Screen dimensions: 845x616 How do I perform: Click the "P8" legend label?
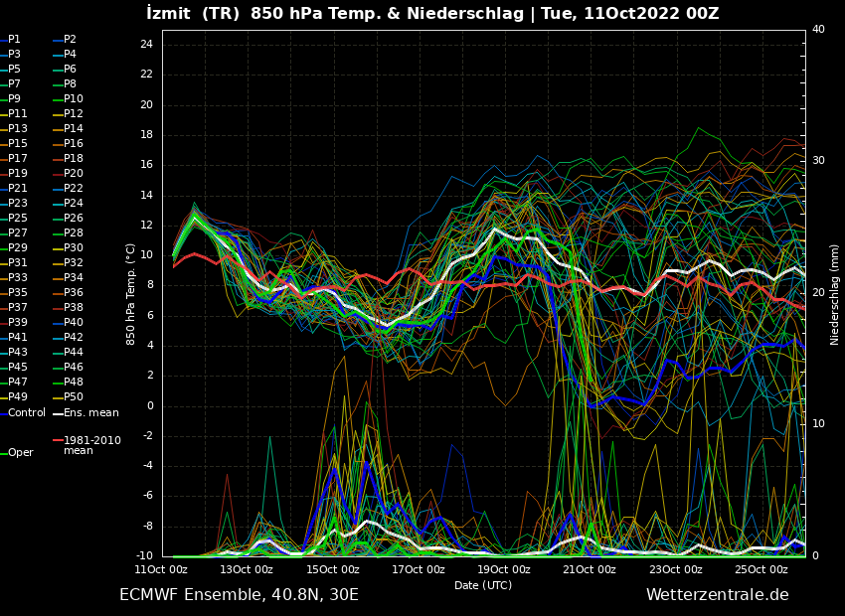70,84
